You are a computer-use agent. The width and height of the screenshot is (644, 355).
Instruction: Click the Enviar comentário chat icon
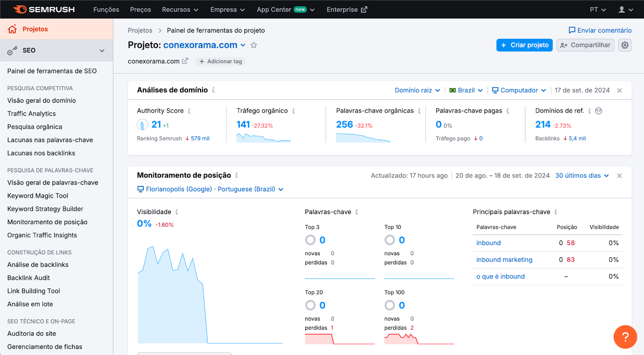572,30
